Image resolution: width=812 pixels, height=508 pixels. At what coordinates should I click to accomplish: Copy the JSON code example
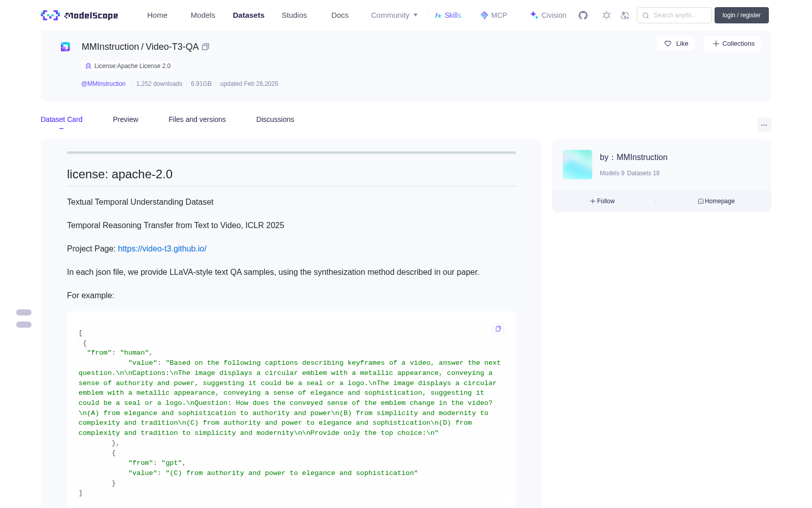(498, 329)
